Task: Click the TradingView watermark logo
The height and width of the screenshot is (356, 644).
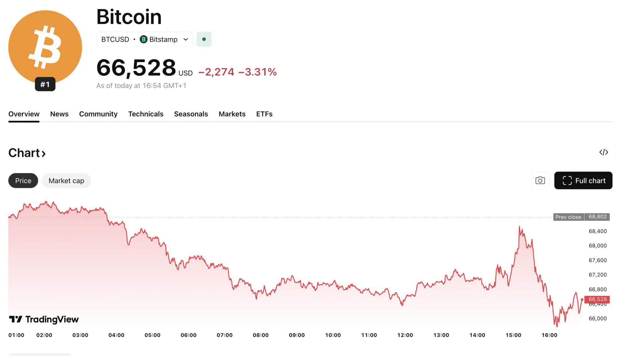Action: click(44, 319)
